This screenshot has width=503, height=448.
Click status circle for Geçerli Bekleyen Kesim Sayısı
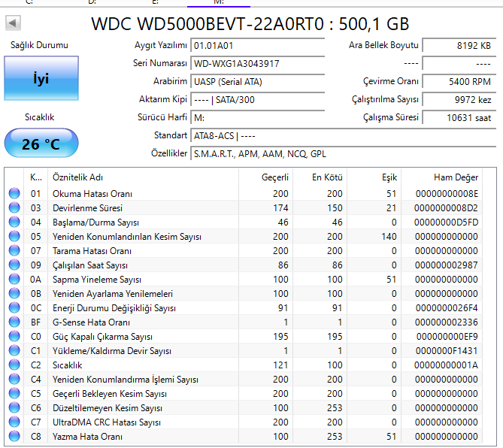pos(14,393)
